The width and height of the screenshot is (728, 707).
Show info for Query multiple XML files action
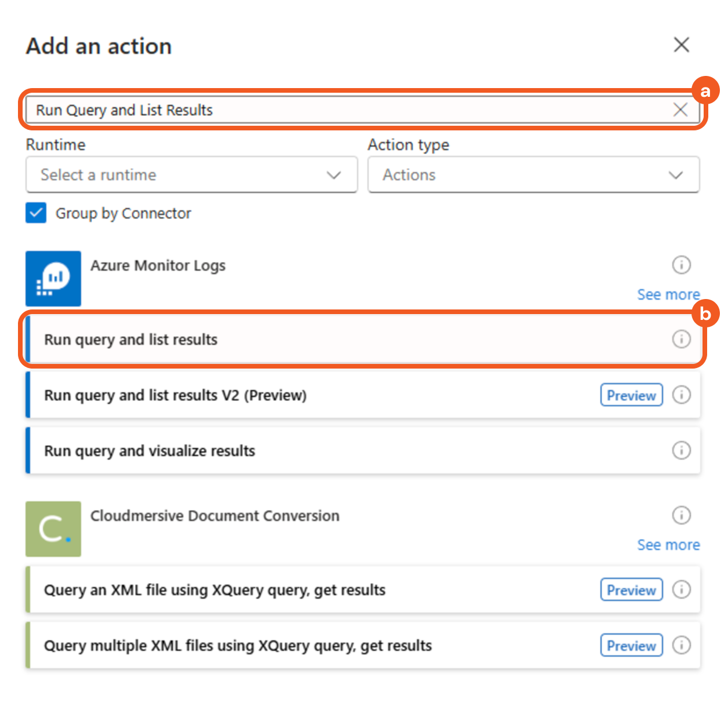point(681,645)
